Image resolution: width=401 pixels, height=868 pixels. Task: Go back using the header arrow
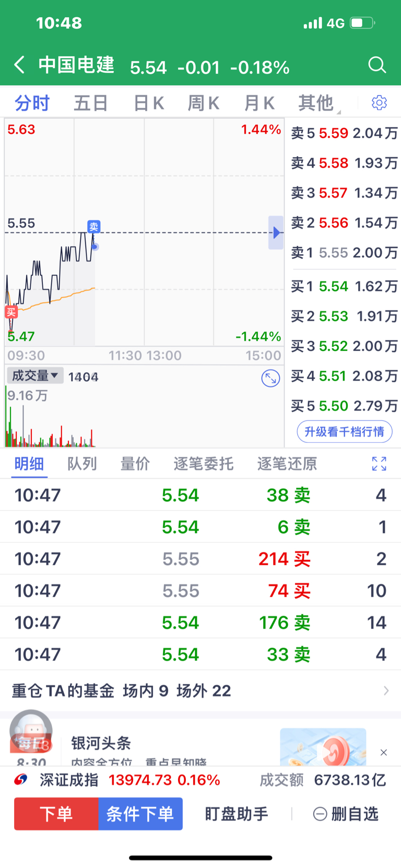(x=19, y=65)
